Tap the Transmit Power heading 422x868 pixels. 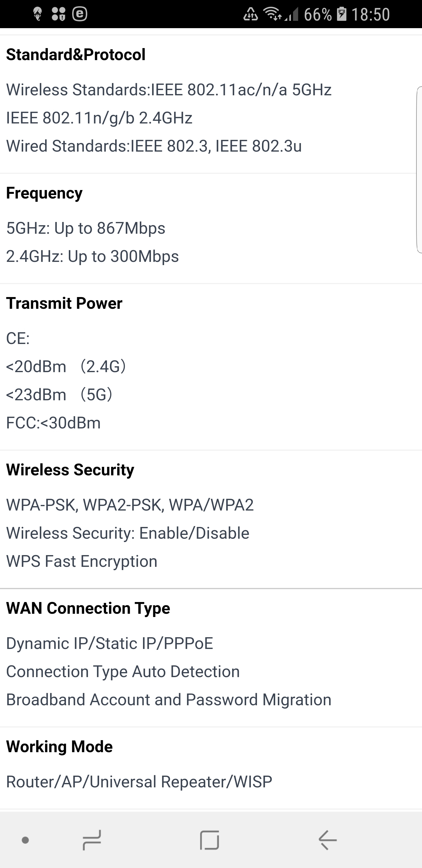64,303
